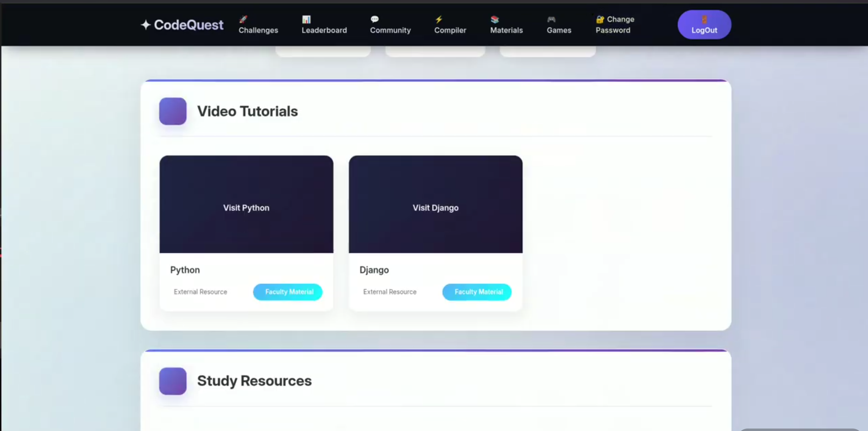868x431 pixels.
Task: Click Faculty Material badge on Python card
Action: 288,292
